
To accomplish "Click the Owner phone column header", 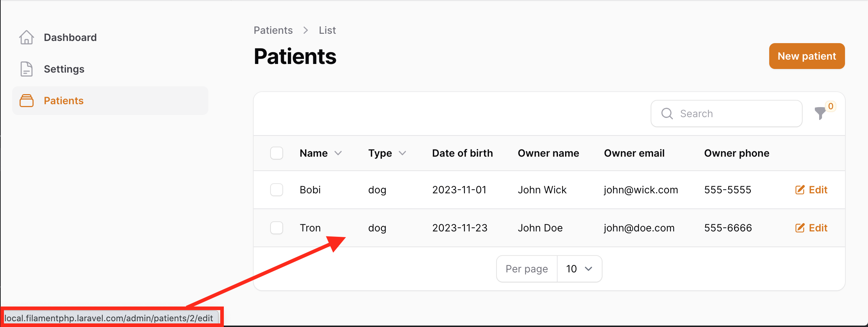I will (x=737, y=153).
